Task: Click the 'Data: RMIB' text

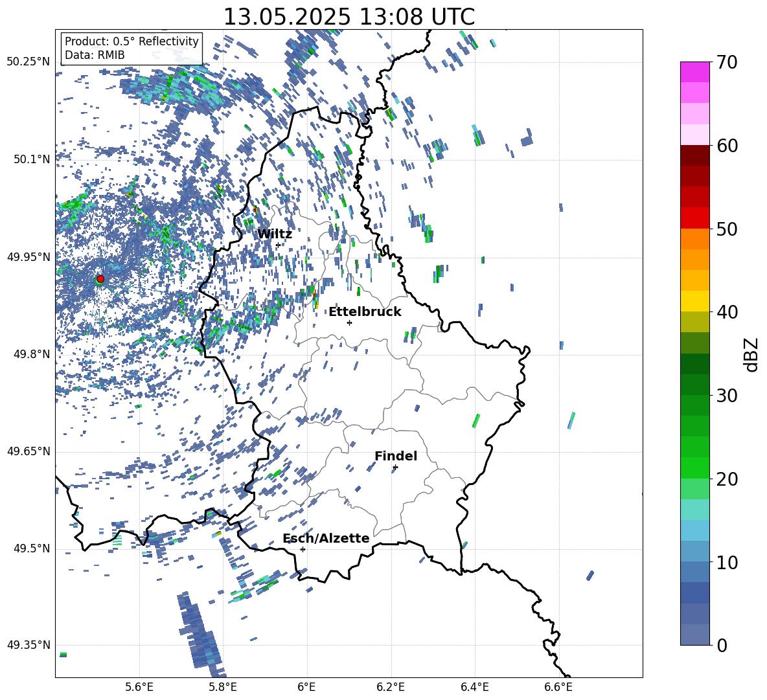Action: [95, 55]
